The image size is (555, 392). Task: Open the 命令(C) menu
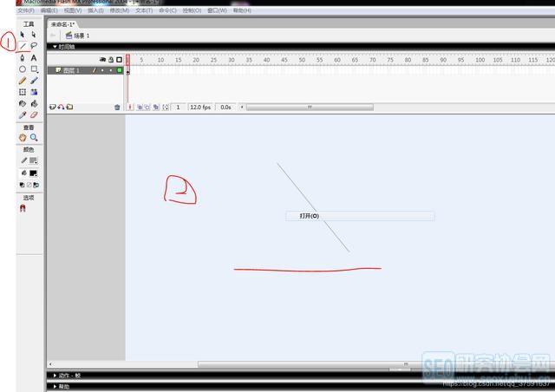point(167,10)
